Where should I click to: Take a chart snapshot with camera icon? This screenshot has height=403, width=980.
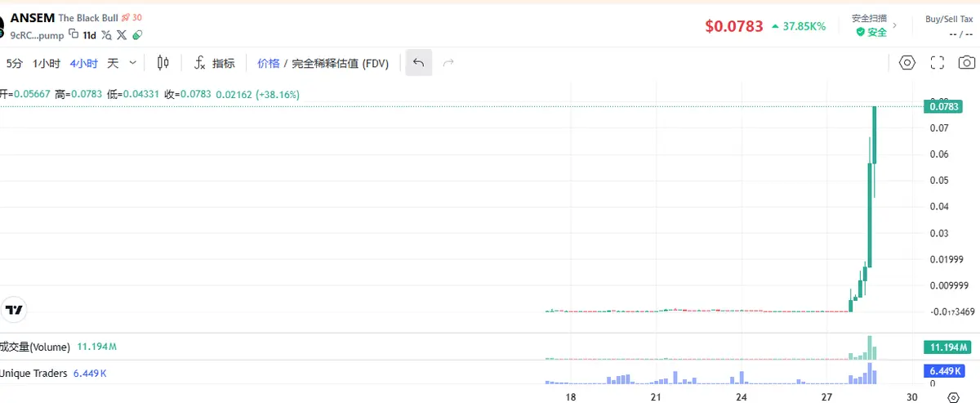[967, 63]
